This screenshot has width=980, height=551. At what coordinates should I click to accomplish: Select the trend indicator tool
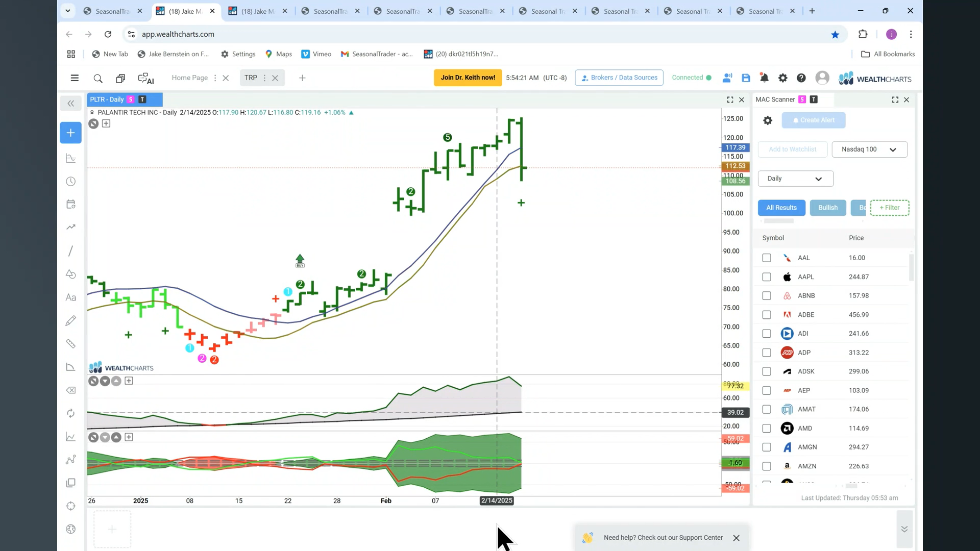(x=71, y=227)
